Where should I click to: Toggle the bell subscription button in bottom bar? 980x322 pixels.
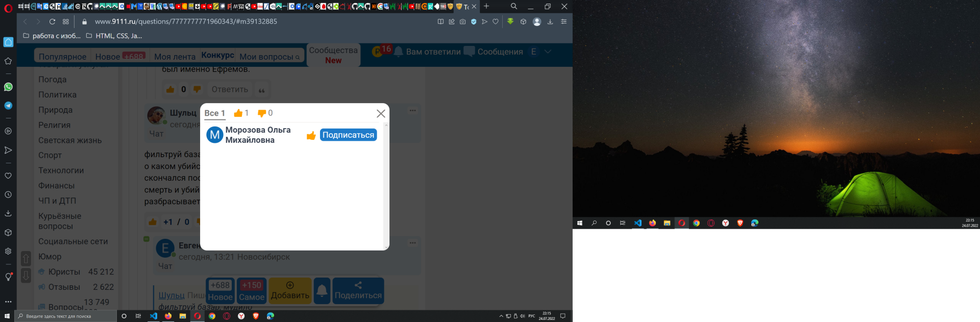tap(322, 290)
